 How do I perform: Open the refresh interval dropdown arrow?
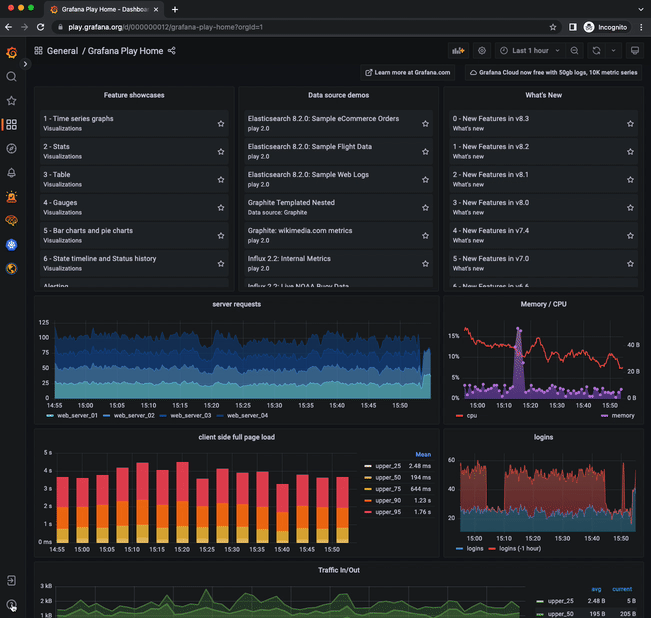[x=614, y=51]
